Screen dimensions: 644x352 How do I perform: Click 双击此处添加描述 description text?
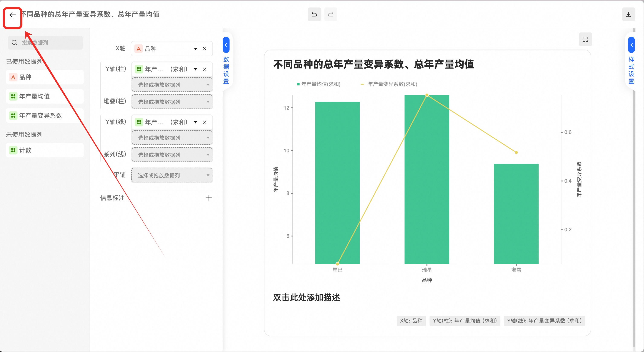pyautogui.click(x=306, y=297)
